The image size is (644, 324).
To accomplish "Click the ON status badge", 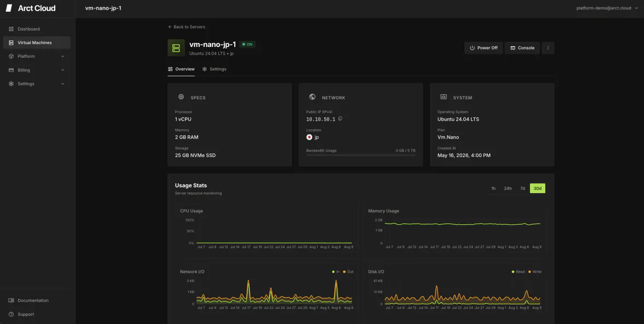I will coord(247,44).
